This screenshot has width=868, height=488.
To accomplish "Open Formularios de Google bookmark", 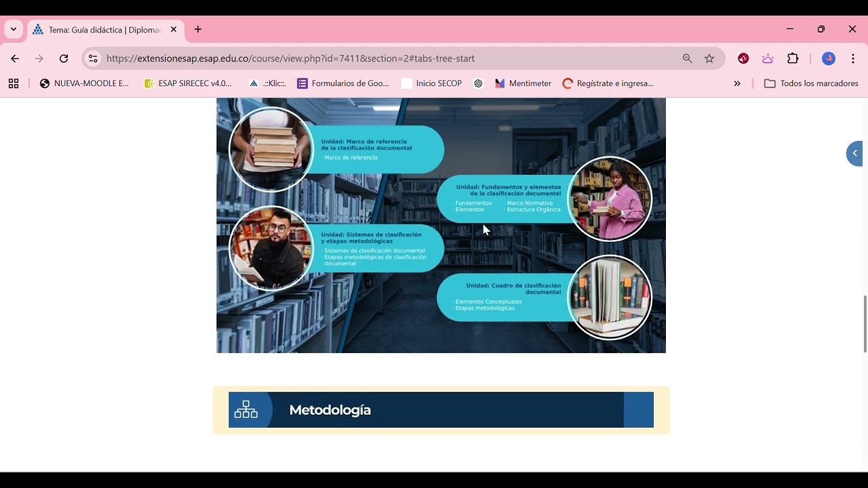I will tap(344, 83).
